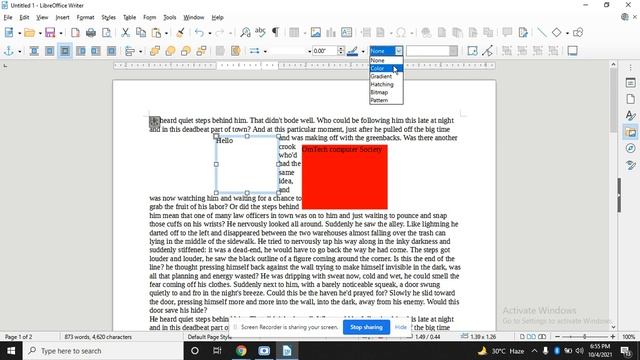Open the New document icon
Screen dimensions: 640x360
tap(9, 33)
